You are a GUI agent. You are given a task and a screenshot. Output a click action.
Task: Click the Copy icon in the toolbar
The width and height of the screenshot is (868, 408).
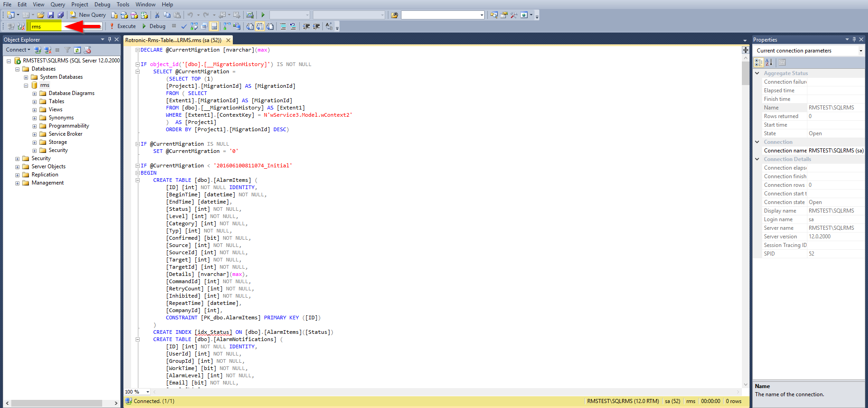tap(167, 15)
